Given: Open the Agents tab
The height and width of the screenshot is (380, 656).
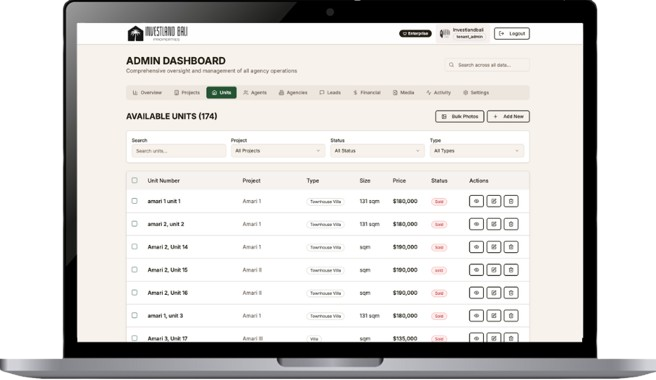Looking at the screenshot, I should (x=255, y=92).
